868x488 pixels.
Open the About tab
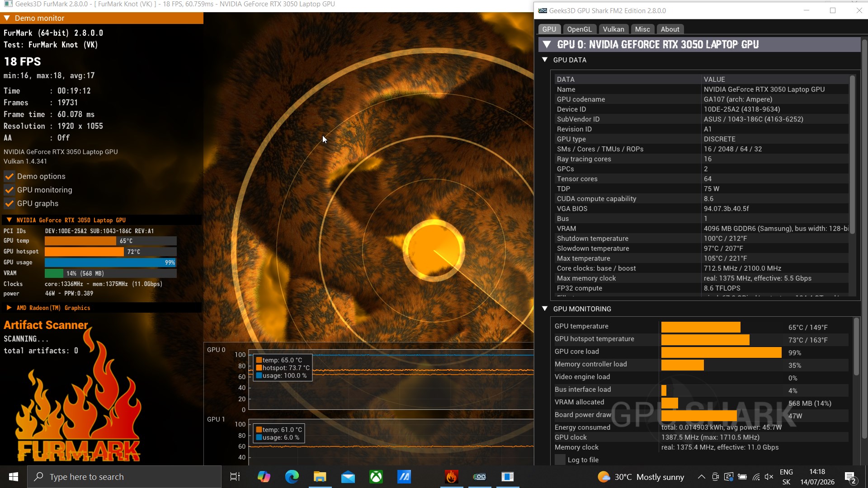click(x=670, y=29)
